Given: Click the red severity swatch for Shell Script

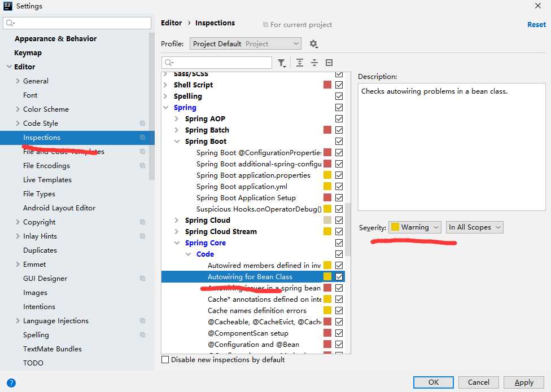Looking at the screenshot, I should 327,85.
